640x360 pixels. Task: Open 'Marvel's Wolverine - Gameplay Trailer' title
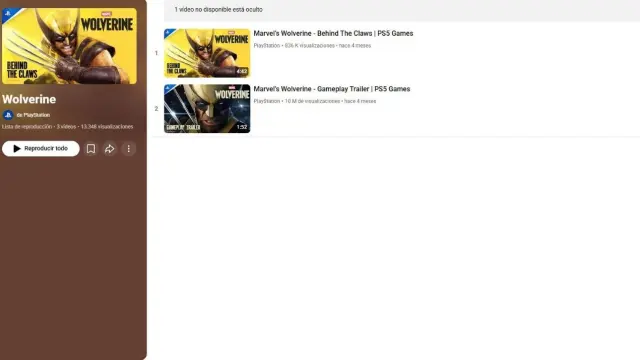(x=331, y=89)
